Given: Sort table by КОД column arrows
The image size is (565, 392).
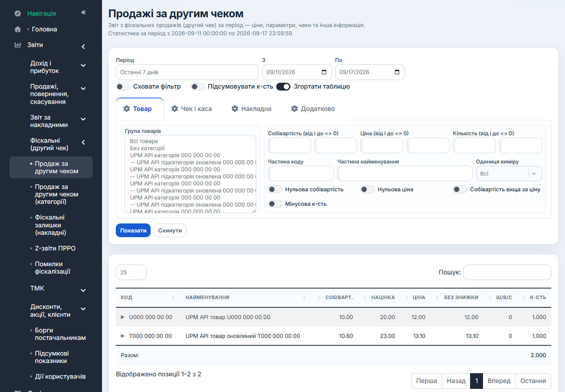Looking at the screenshot, I should [173, 298].
